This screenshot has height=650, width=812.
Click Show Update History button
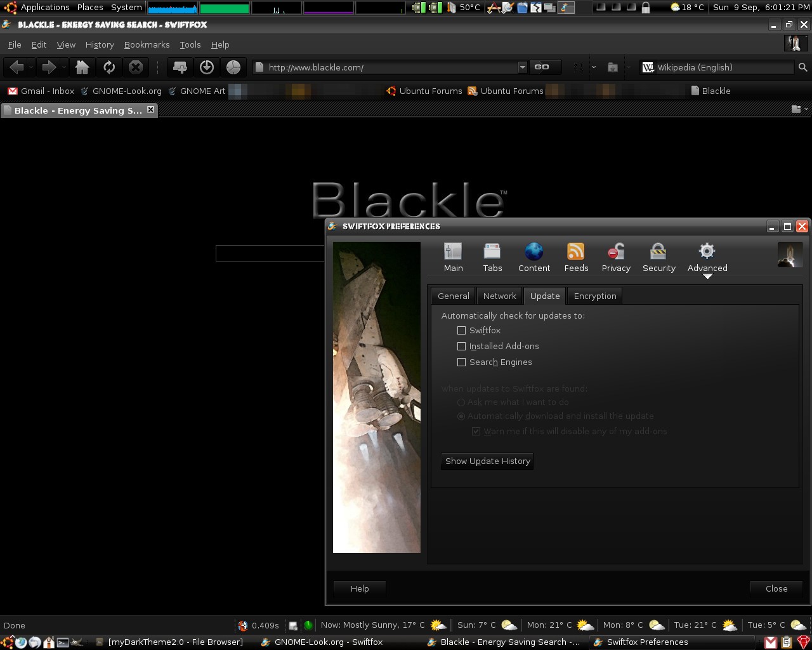point(487,461)
